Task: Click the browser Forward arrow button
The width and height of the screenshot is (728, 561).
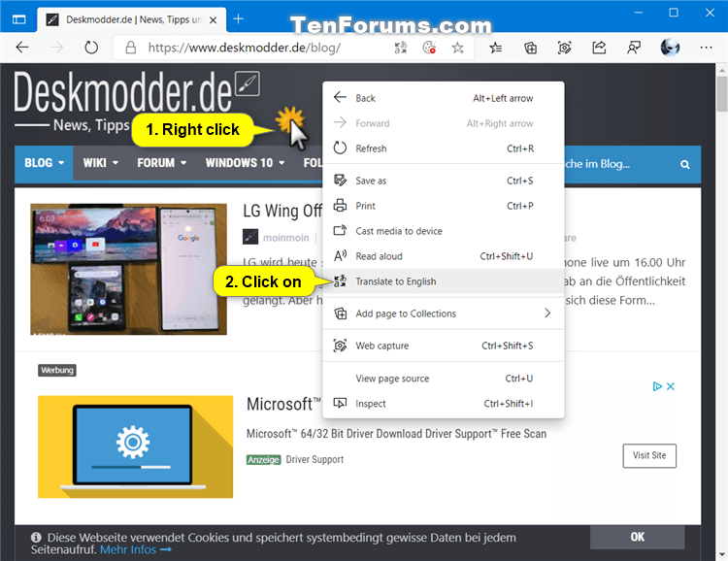Action: [x=56, y=48]
